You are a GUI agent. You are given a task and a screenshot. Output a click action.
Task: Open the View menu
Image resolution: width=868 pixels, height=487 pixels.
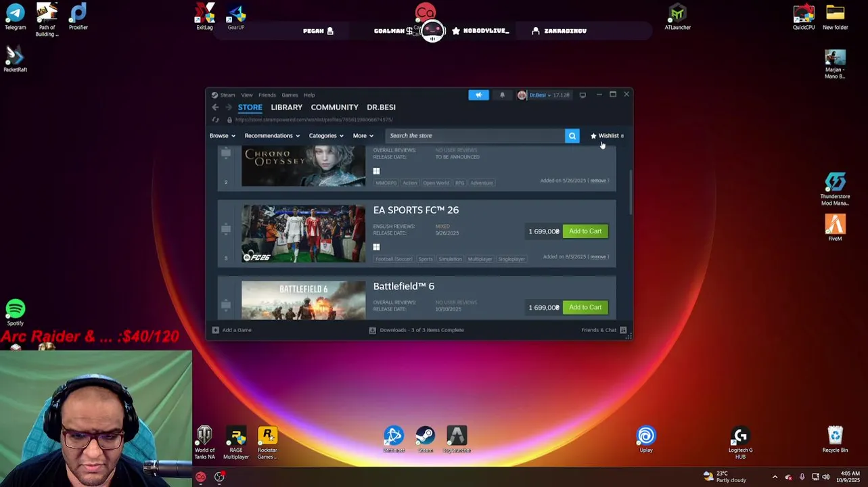[247, 95]
